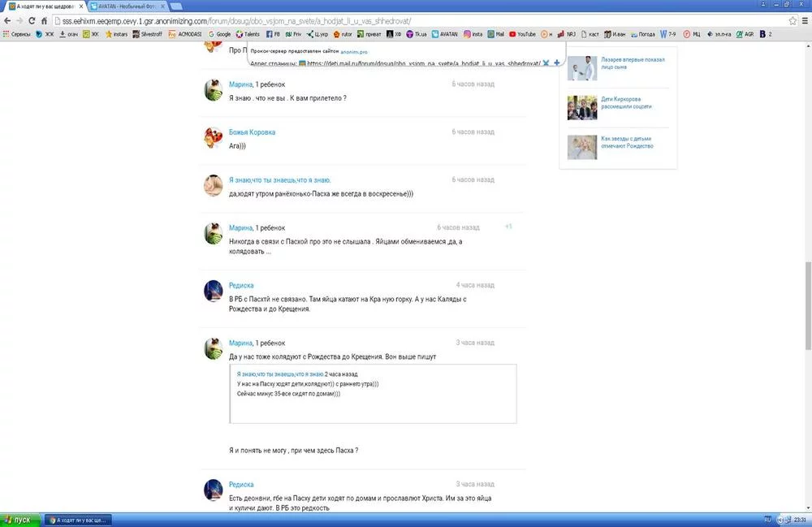Open Марина's profile on 'Я знаю. что не вы' comment
The height and width of the screenshot is (527, 812).
[241, 84]
